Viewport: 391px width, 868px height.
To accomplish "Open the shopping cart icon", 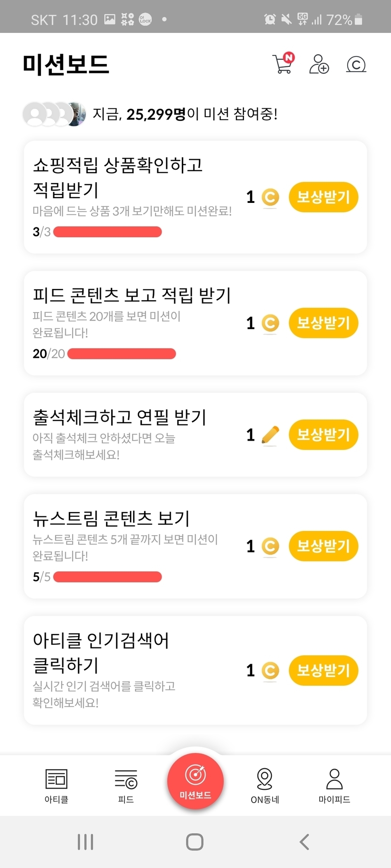I will (x=283, y=64).
